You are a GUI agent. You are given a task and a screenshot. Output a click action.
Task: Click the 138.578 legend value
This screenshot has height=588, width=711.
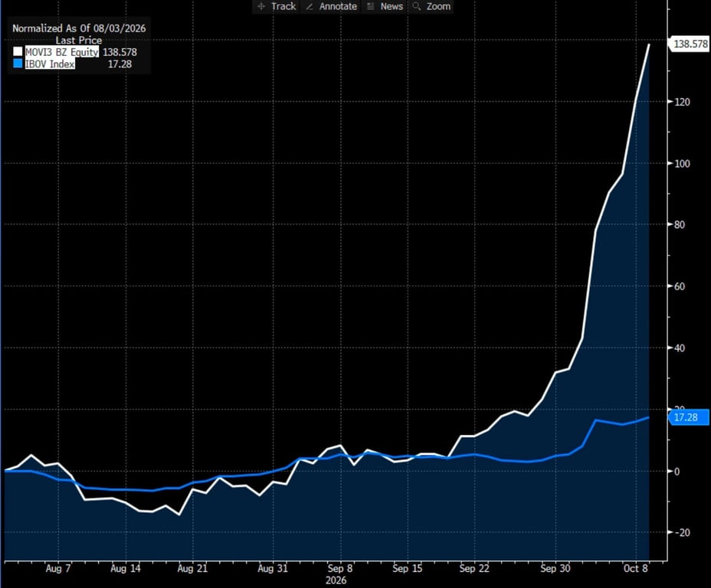click(120, 52)
